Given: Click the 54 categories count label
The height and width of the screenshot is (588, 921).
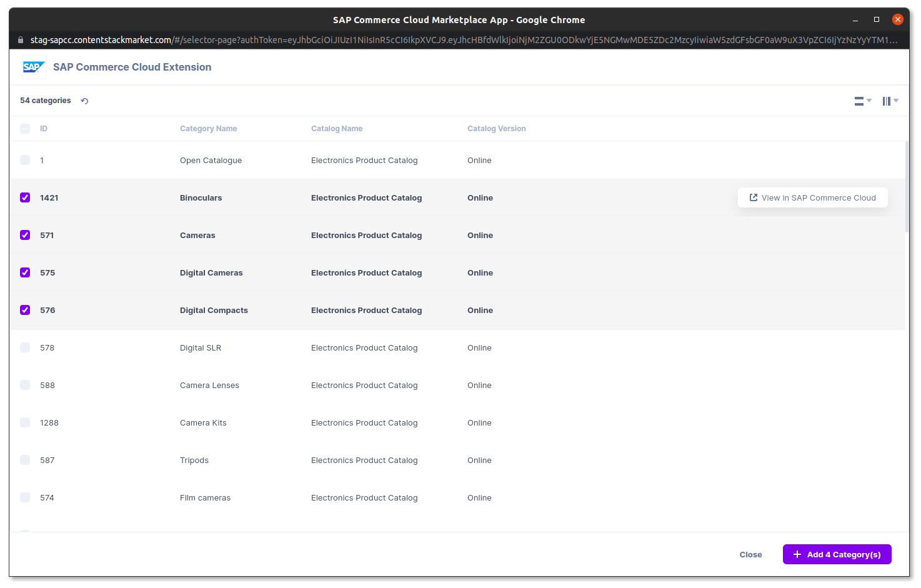Looking at the screenshot, I should (45, 101).
